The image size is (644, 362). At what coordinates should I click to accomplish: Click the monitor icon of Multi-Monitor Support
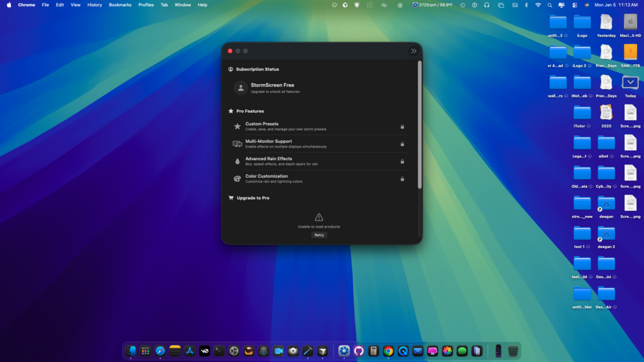click(x=237, y=144)
